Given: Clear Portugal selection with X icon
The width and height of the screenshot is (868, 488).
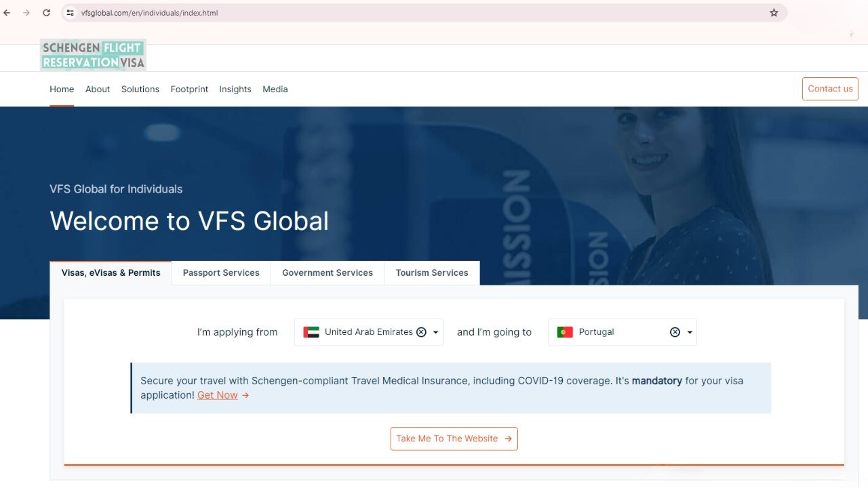Looking at the screenshot, I should 675,332.
